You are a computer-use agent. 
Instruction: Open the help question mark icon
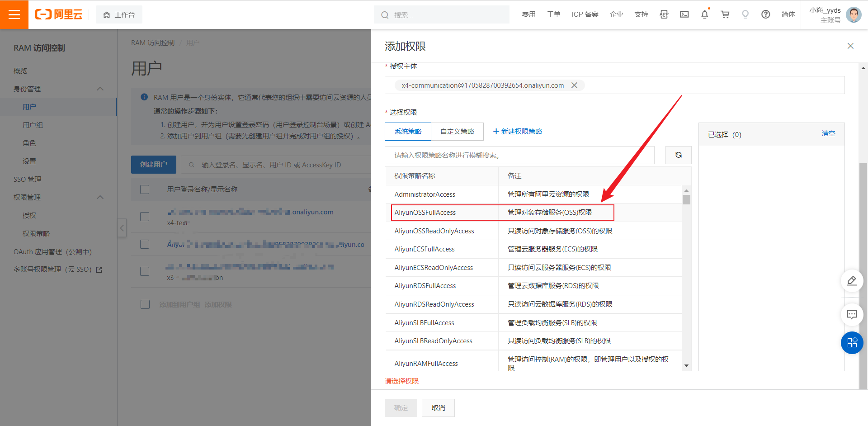coord(766,14)
